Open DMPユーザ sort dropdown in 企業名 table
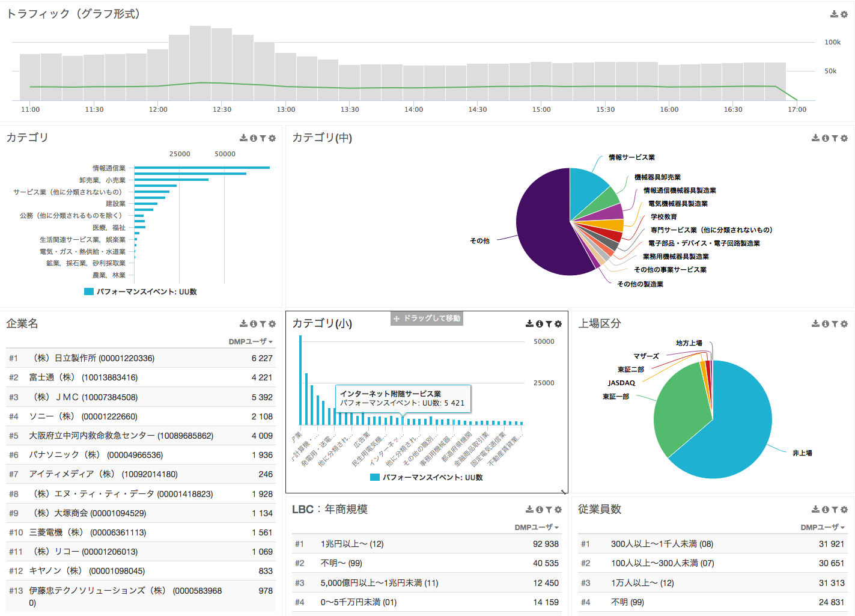855x616 pixels. coord(251,341)
